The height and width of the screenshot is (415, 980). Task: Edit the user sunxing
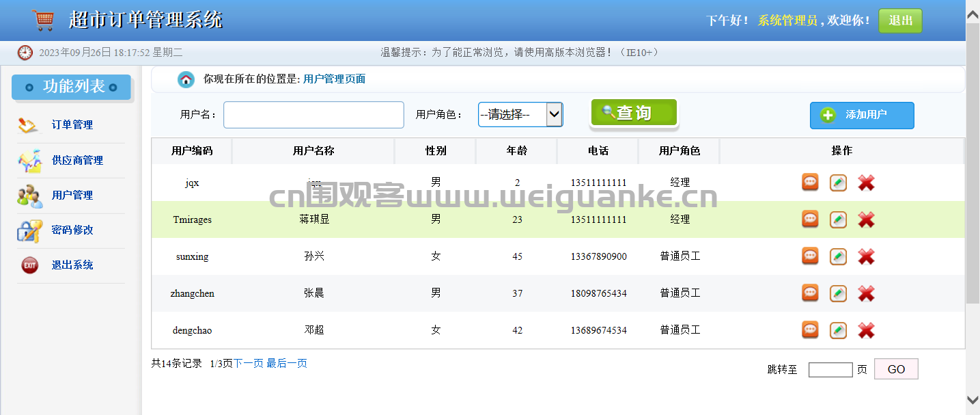pyautogui.click(x=838, y=257)
